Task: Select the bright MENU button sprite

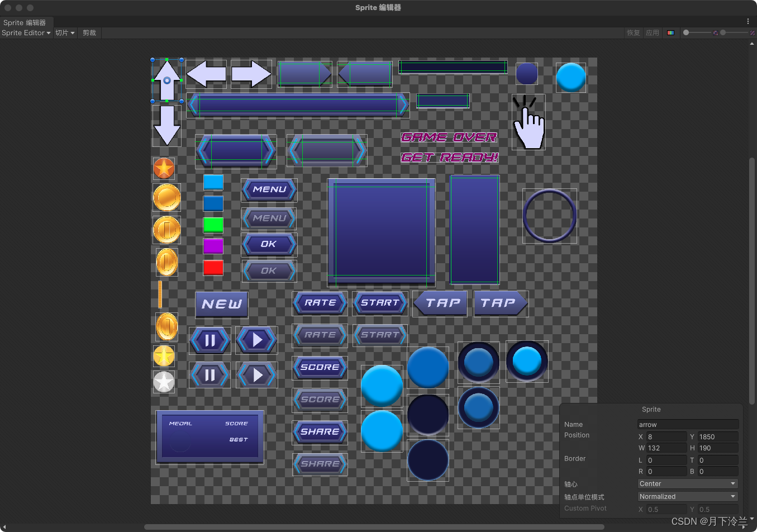Action: [x=269, y=190]
